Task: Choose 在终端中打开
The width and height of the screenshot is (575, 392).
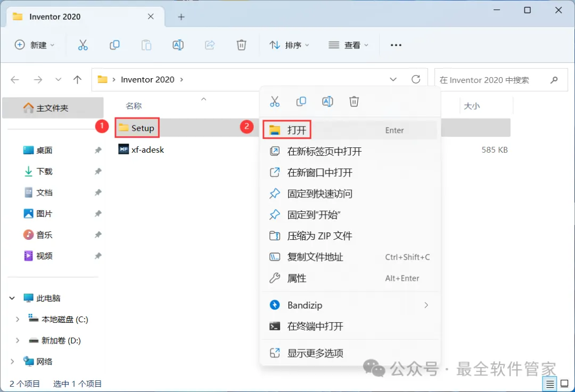Action: [350, 327]
